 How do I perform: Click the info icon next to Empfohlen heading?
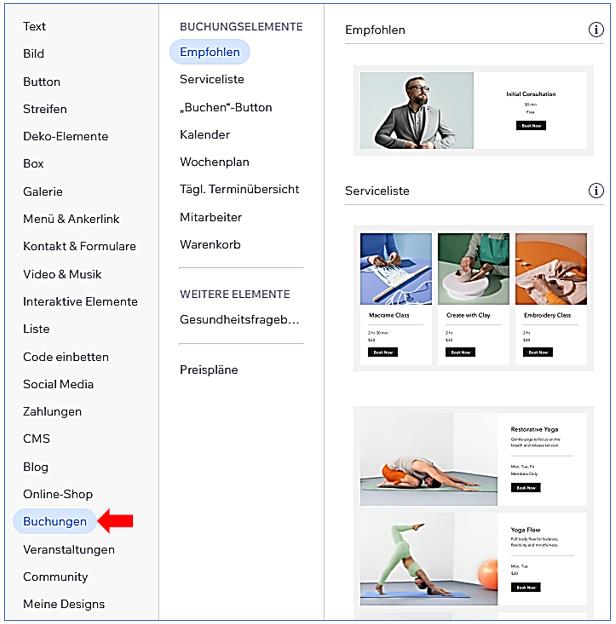point(596,30)
